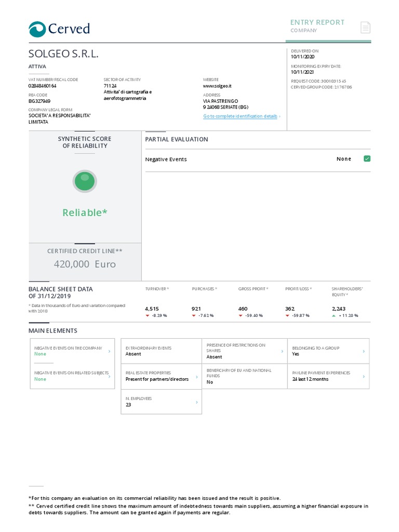Expand Negative Events on the Company card
The width and height of the screenshot is (399, 532).
pyautogui.click(x=109, y=351)
